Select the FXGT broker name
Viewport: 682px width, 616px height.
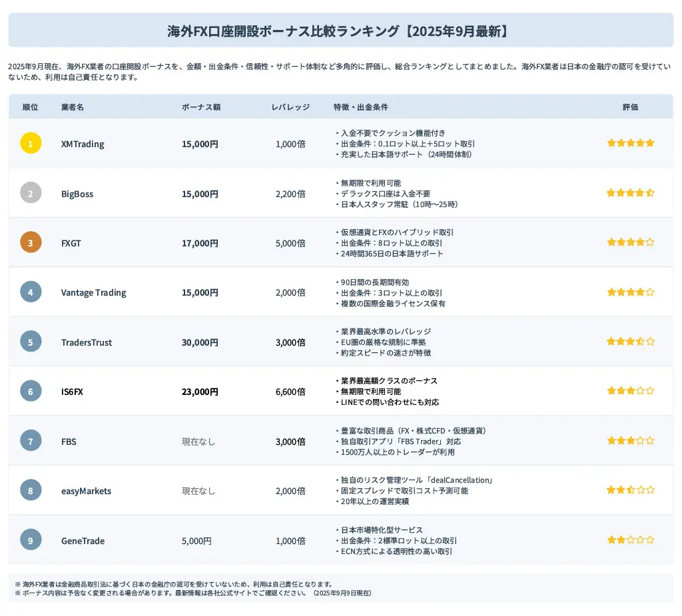click(x=71, y=243)
